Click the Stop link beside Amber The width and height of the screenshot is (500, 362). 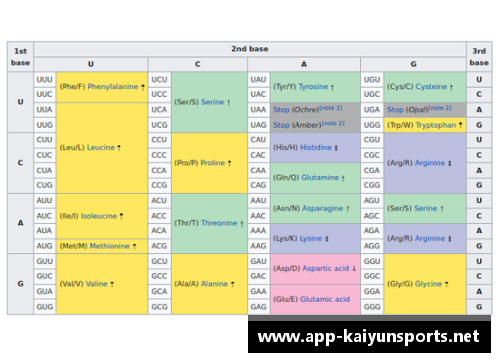point(281,125)
